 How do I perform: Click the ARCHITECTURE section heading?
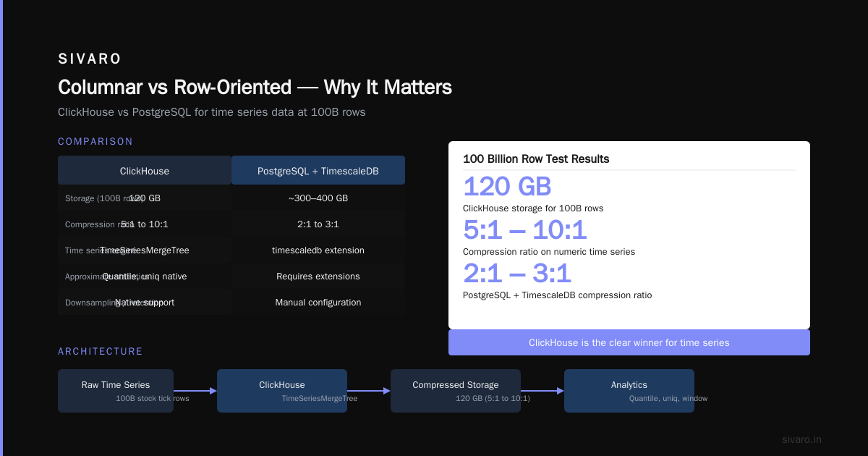(x=101, y=352)
